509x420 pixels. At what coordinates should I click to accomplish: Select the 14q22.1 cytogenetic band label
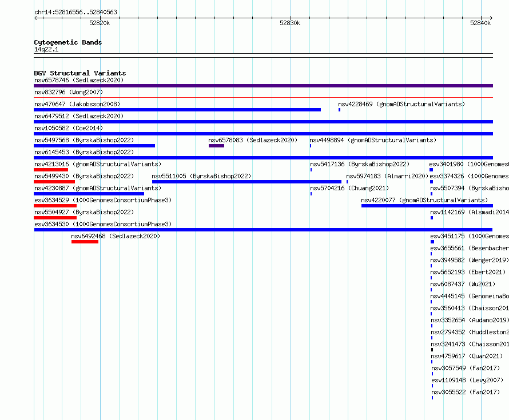click(46, 49)
